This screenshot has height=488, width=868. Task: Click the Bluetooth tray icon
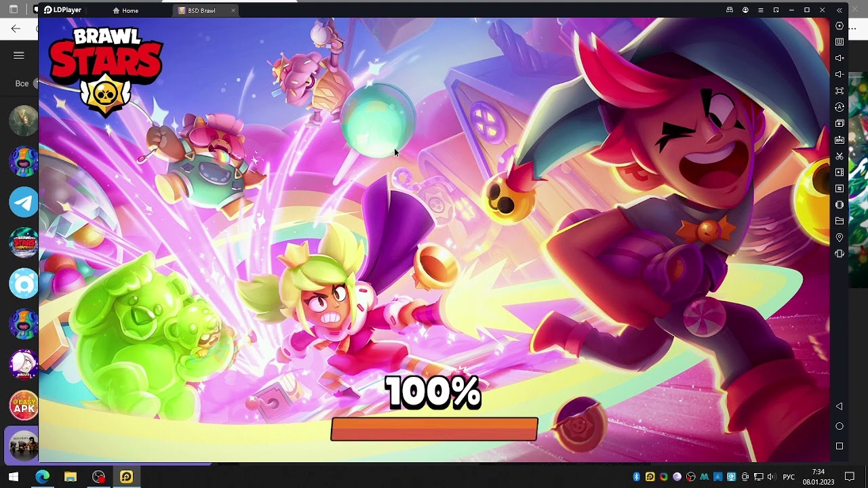tap(636, 477)
